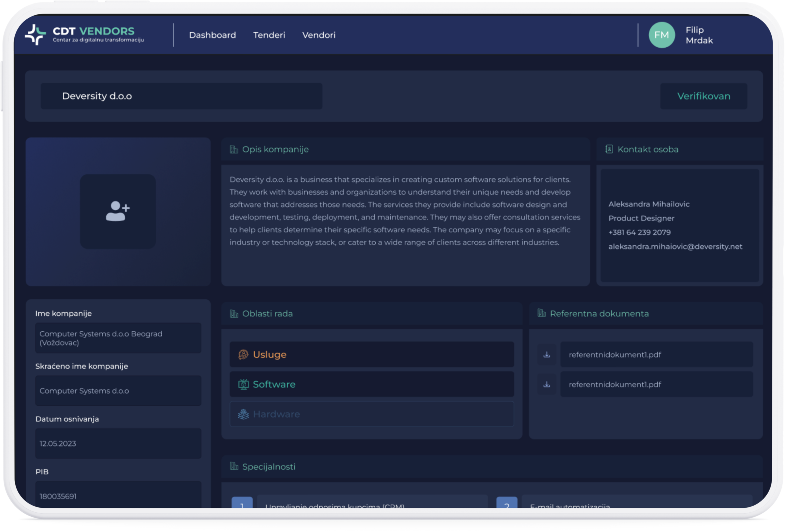785x532 pixels.
Task: Click the Referentna dokumenta header icon
Action: (542, 313)
